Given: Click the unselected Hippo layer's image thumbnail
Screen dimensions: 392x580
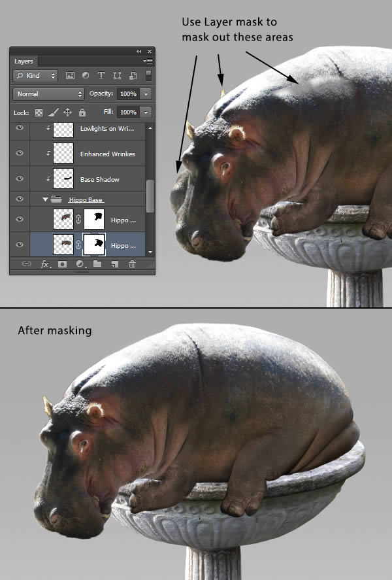Looking at the screenshot, I should (x=63, y=219).
